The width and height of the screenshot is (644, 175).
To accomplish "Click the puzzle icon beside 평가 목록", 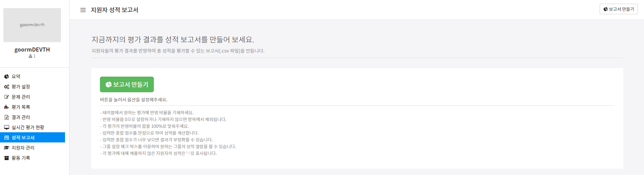I will pos(6,107).
